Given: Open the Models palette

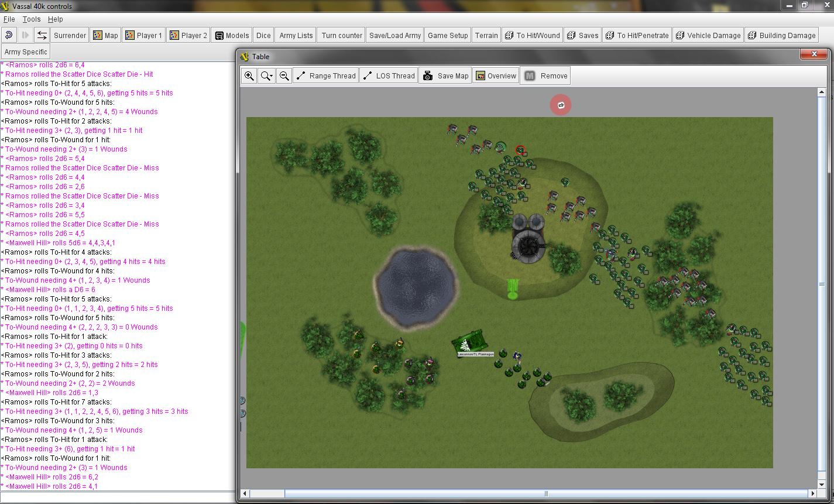Looking at the screenshot, I should pyautogui.click(x=232, y=35).
